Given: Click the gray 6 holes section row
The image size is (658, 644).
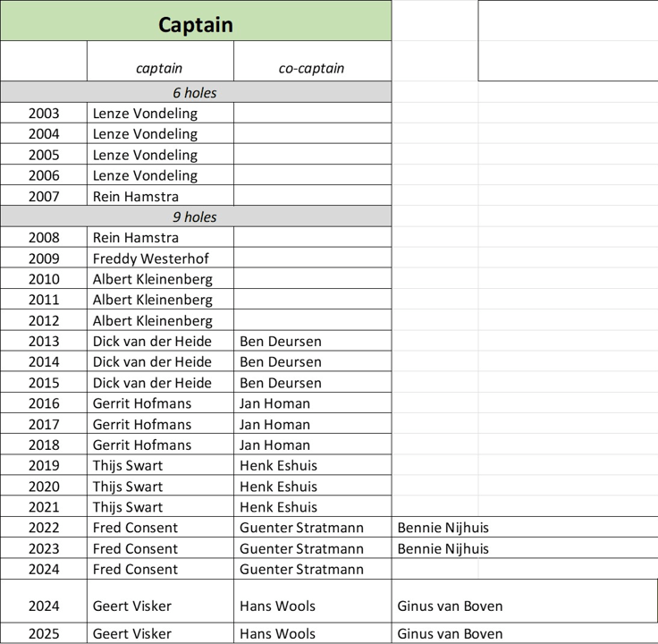Looking at the screenshot, I should tap(195, 92).
